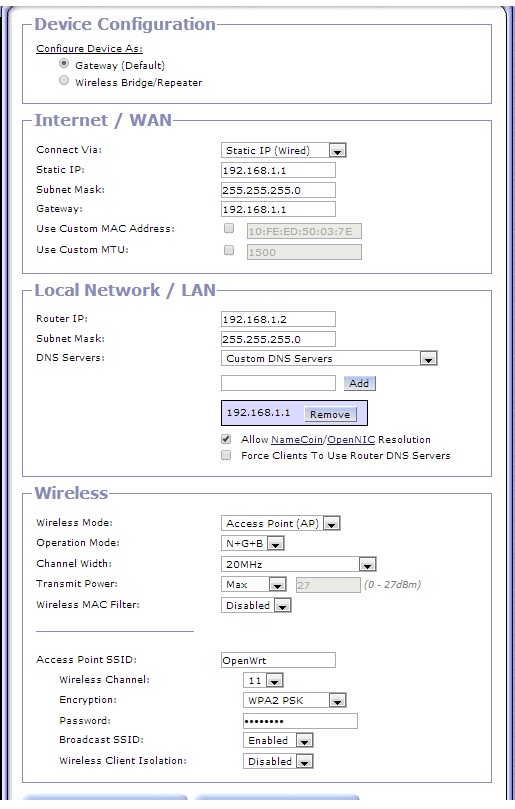Select the Gateway (Default) radio button
The image size is (515, 809).
tap(64, 63)
